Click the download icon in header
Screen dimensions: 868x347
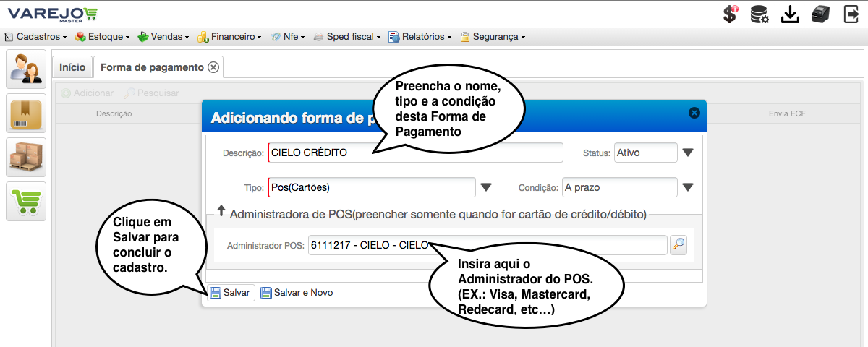click(x=790, y=14)
